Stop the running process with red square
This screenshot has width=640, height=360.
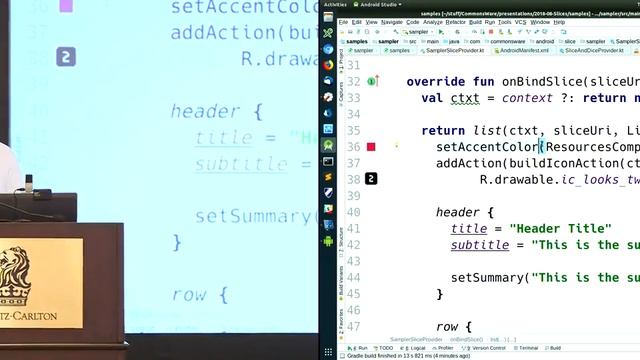[x=491, y=32]
